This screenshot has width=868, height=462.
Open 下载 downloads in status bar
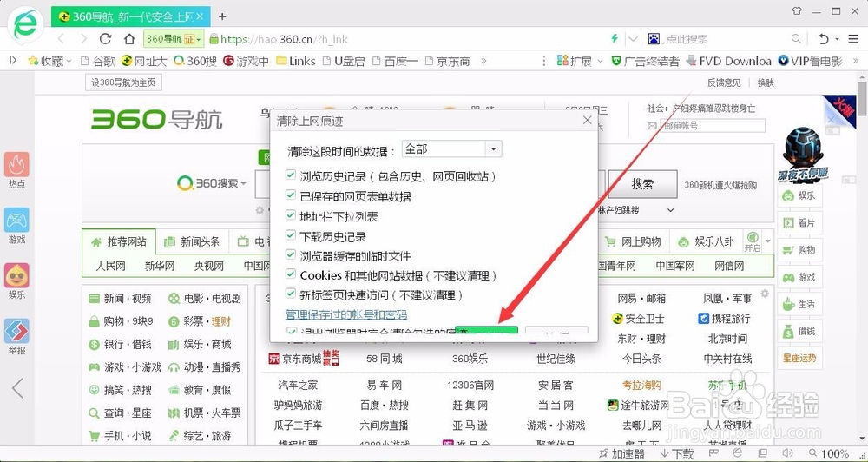(677, 453)
